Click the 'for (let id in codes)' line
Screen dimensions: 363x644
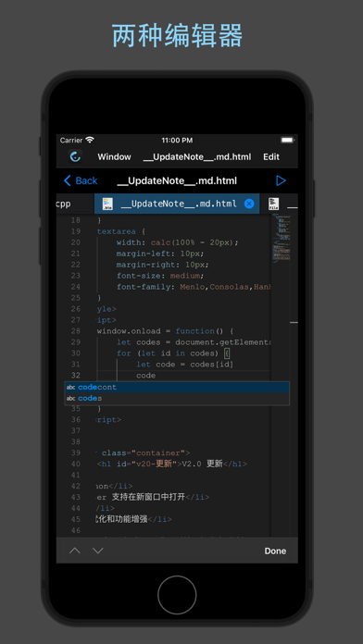click(x=173, y=353)
